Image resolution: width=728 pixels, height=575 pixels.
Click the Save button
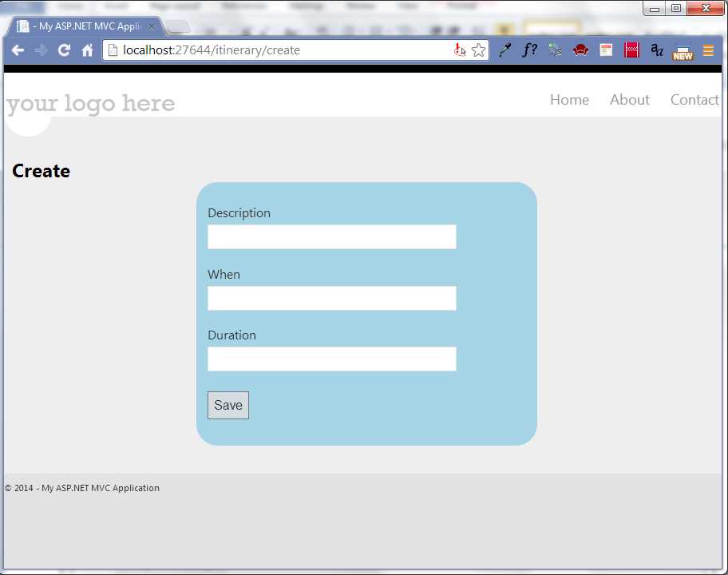(227, 405)
